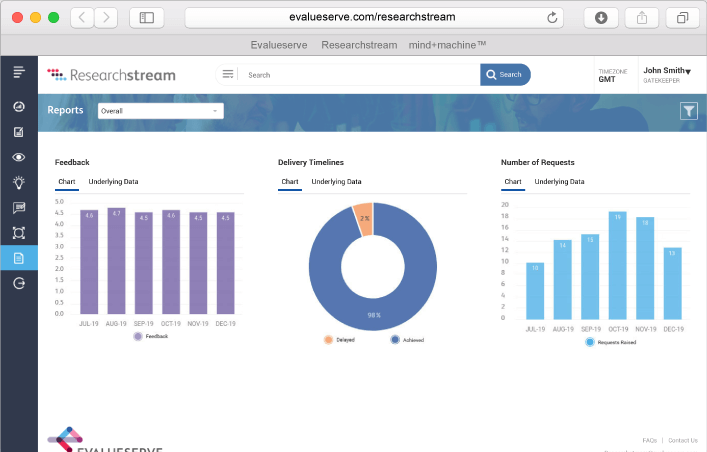This screenshot has width=707, height=452.
Task: Click the browser address bar URL
Action: (372, 17)
